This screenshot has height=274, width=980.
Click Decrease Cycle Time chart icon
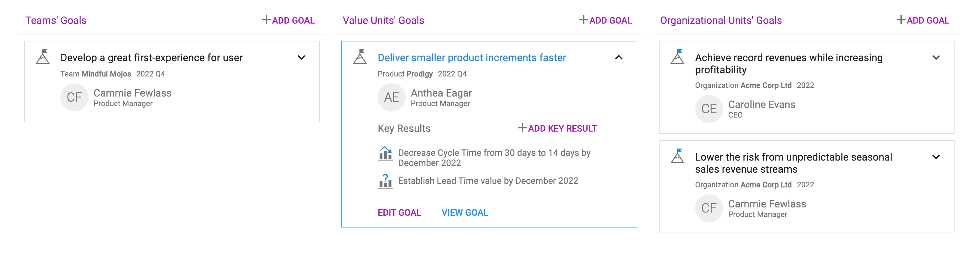(x=385, y=154)
